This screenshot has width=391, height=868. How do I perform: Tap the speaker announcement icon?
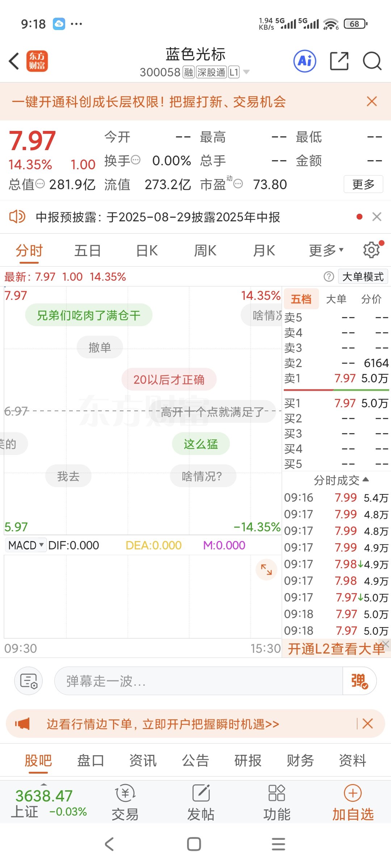tap(17, 217)
